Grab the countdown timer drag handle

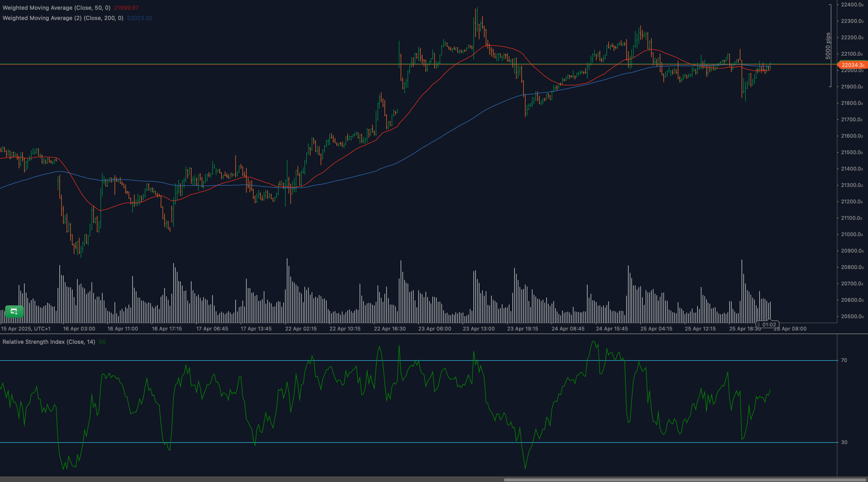[x=758, y=325]
